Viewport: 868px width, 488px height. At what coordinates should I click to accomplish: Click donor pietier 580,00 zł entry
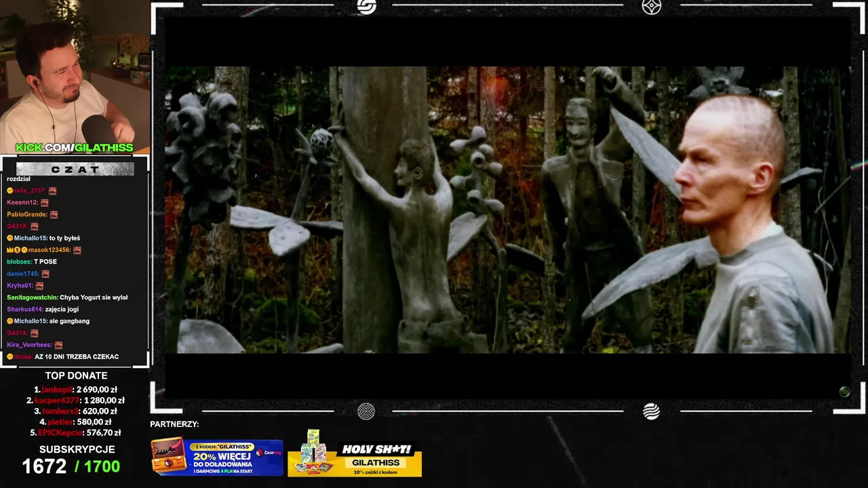[75, 422]
